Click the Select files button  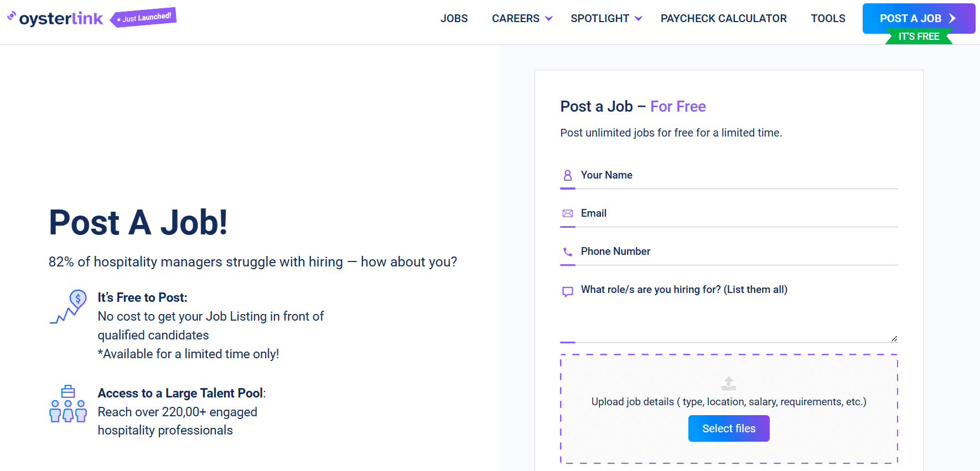[729, 428]
